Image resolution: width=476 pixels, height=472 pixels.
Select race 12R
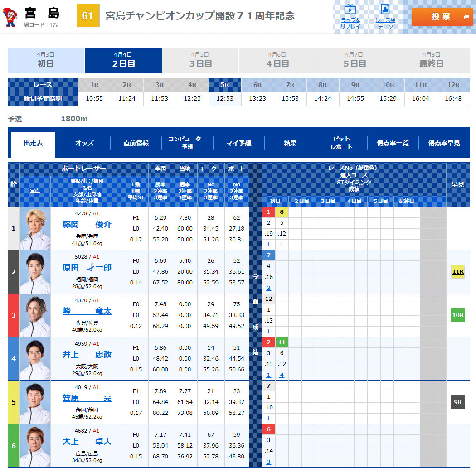(454, 84)
